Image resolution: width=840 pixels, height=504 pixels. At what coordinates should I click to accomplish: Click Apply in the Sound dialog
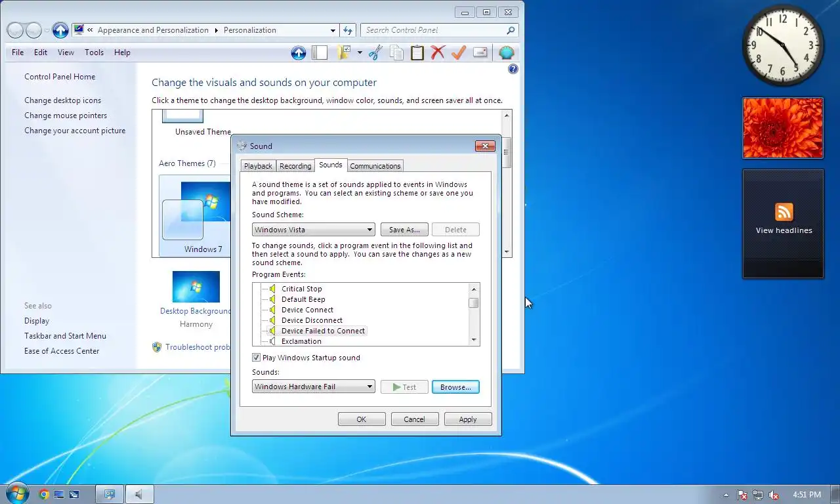468,419
